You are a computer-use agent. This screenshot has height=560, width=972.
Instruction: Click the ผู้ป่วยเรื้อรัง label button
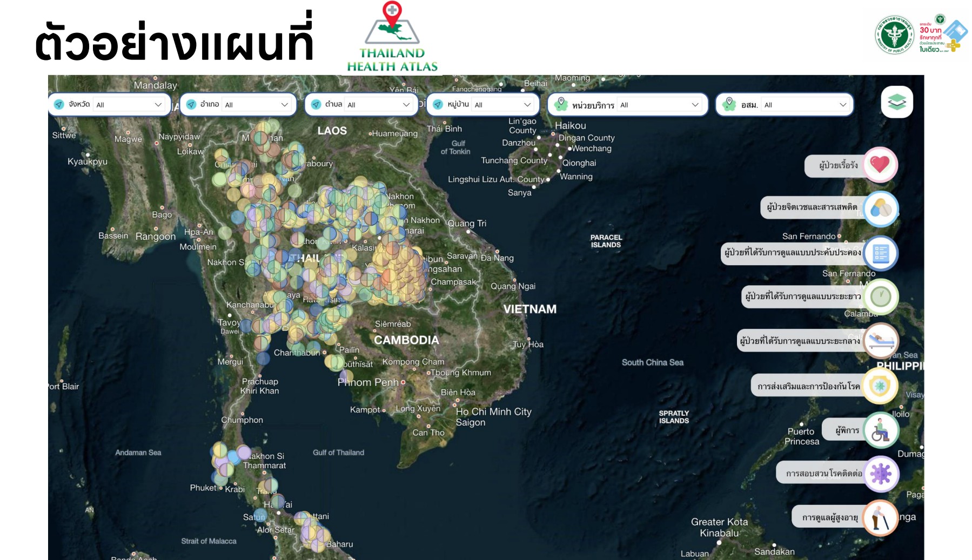pos(838,165)
